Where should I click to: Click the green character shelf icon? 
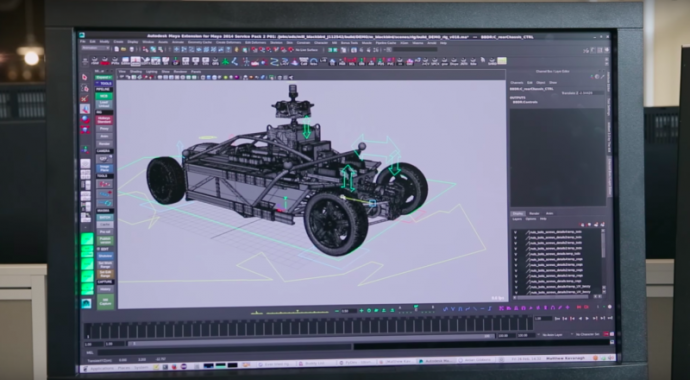(225, 62)
